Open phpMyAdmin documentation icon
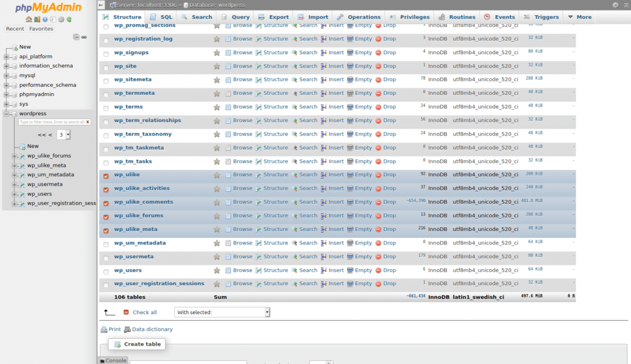This screenshot has height=364, width=631. tap(45, 19)
